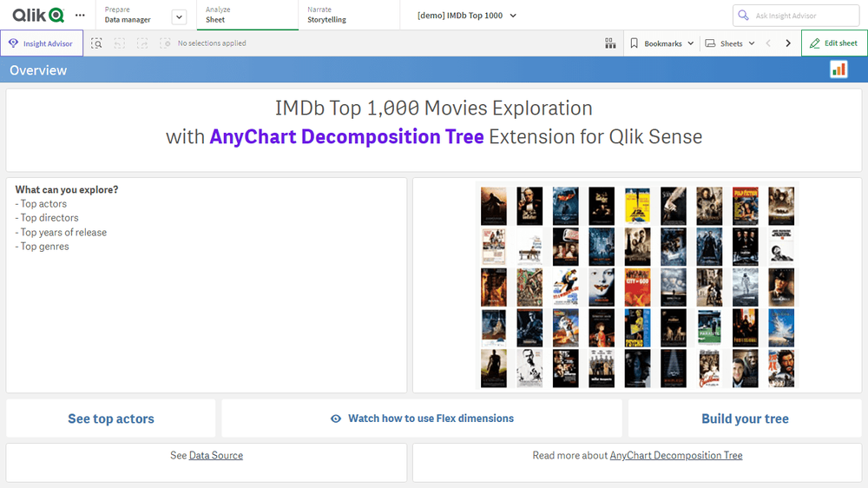Screen dimensions: 868x488
Task: Click the Ask Insight Advisor search field
Action: coord(794,16)
